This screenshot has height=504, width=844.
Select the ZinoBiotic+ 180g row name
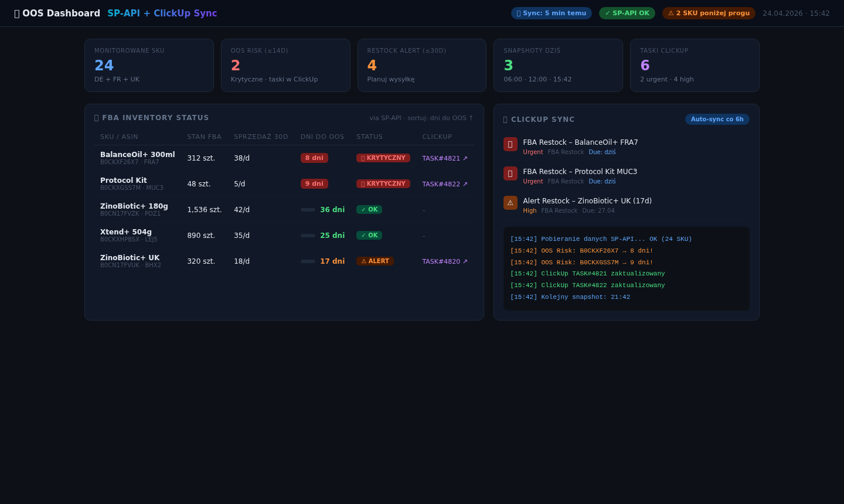[x=134, y=206]
